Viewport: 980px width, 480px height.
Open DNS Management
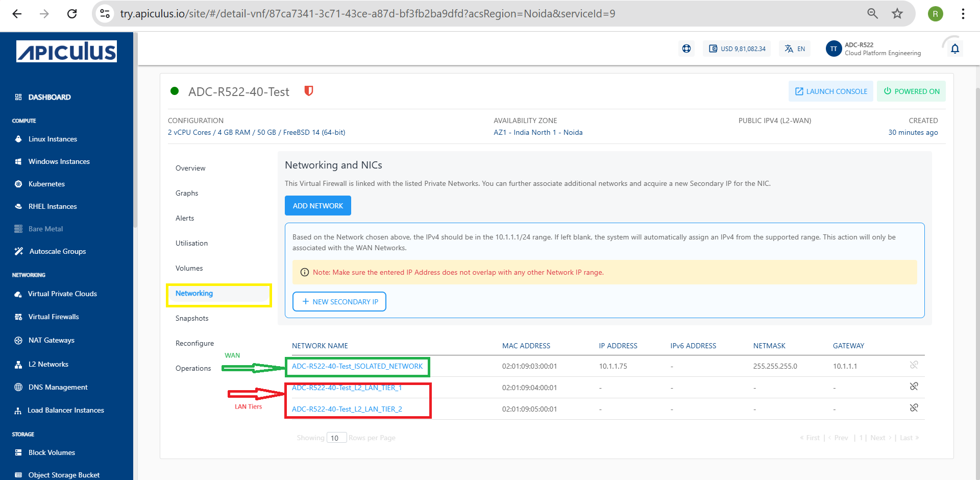click(x=57, y=387)
